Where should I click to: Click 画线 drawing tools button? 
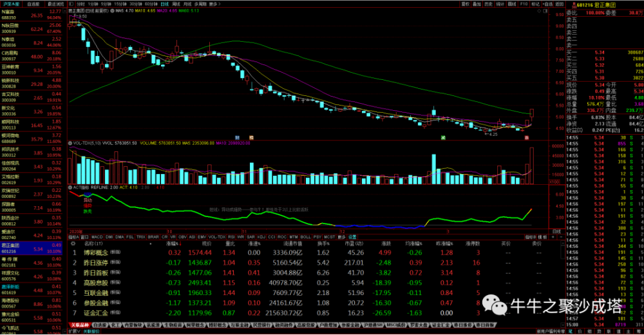pyautogui.click(x=512, y=4)
